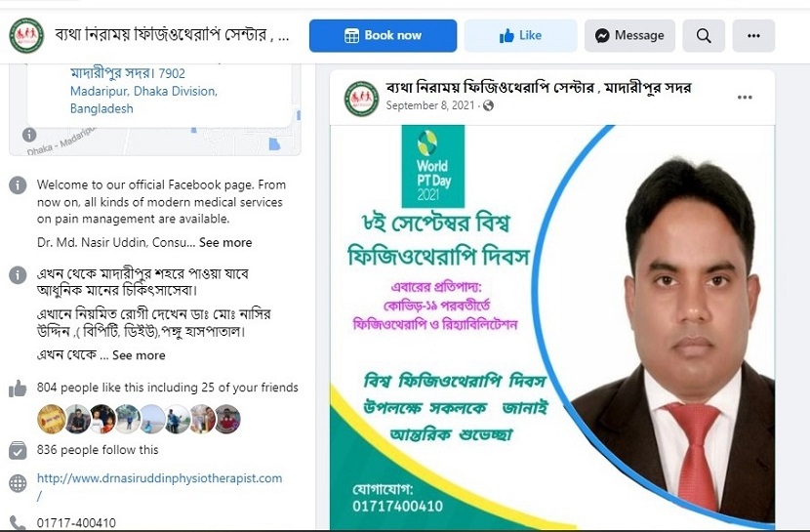Open the header three-dots more menu
Viewport: 810px width, 532px height.
(753, 36)
